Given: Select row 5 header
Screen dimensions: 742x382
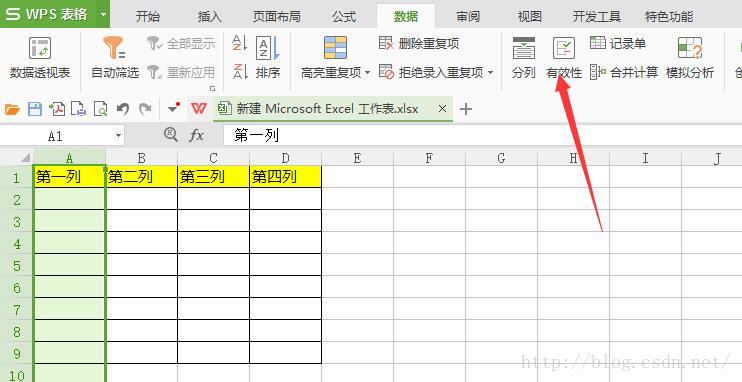Looking at the screenshot, I should tap(17, 266).
